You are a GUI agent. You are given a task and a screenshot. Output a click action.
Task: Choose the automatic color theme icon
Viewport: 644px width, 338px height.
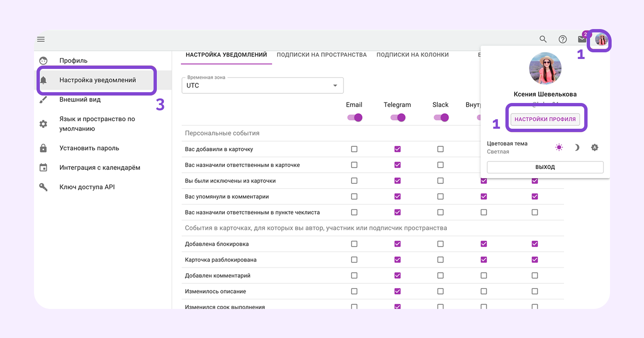(x=595, y=147)
